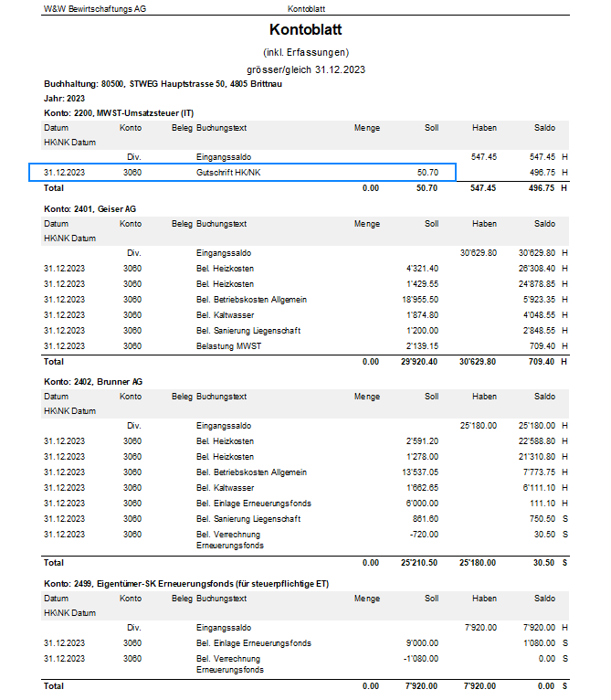Click heading Konto: 2402, Brunner AG

click(x=93, y=382)
